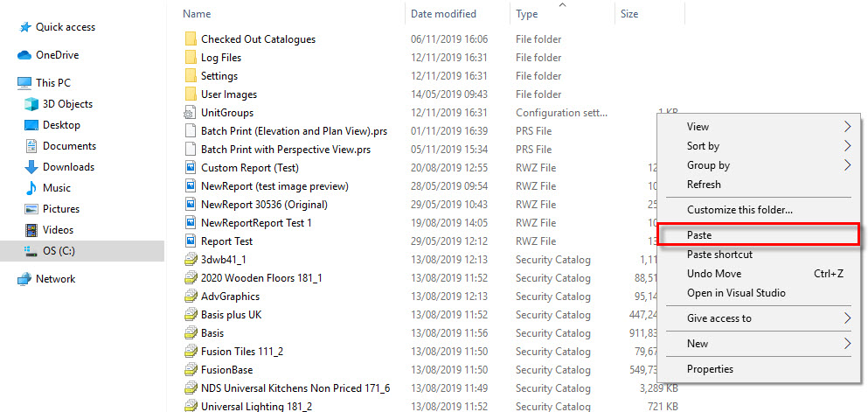
Task: Click the Network icon in navigation pane
Action: pos(24,279)
